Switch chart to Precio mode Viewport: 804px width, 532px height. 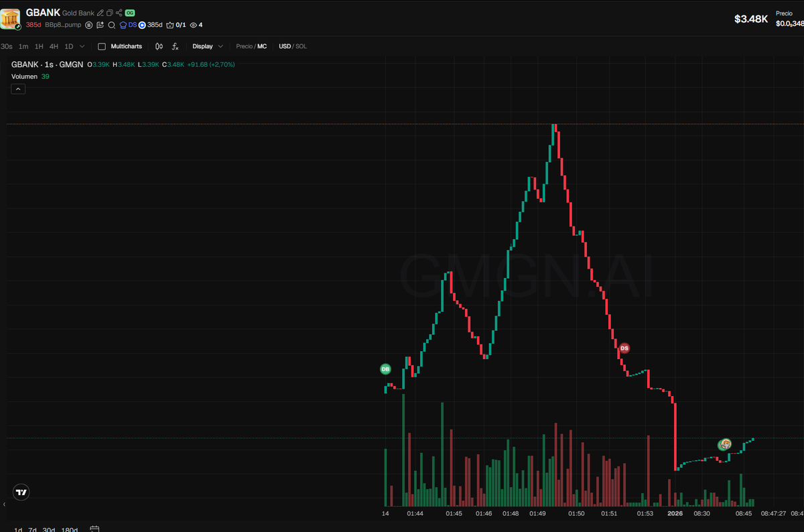click(245, 46)
